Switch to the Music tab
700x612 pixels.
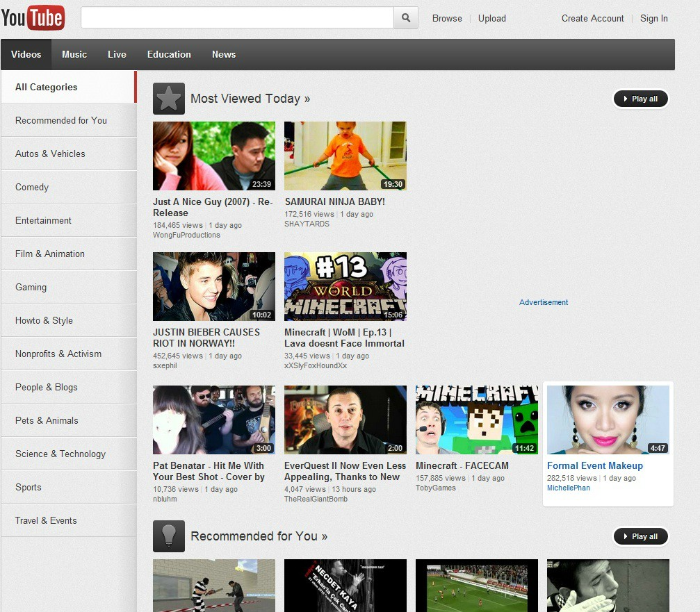74,54
